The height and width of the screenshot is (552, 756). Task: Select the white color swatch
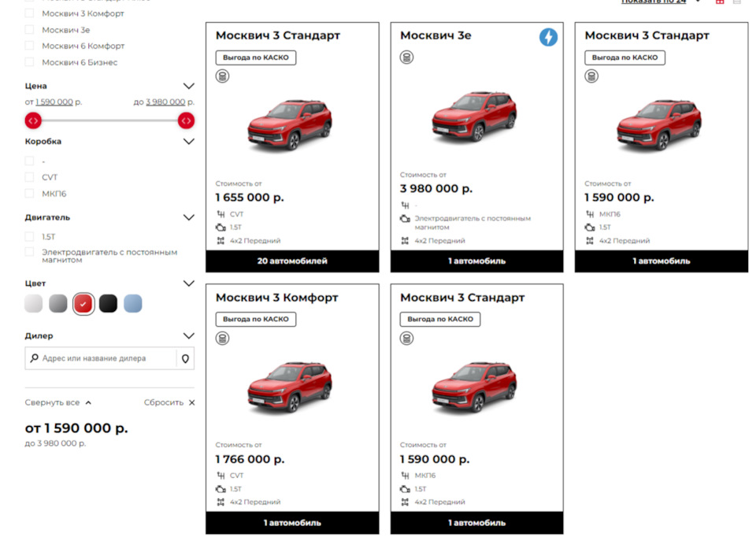[33, 304]
